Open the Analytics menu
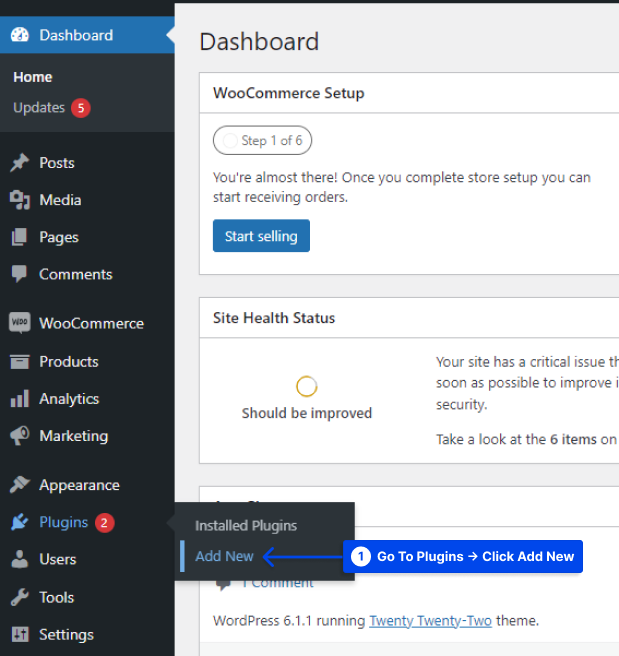619x656 pixels. pos(69,399)
